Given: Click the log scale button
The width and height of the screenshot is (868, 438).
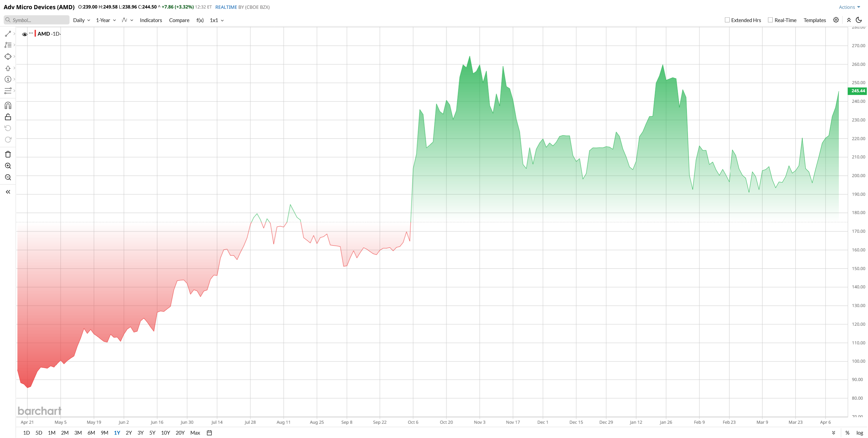Looking at the screenshot, I should click(x=860, y=433).
